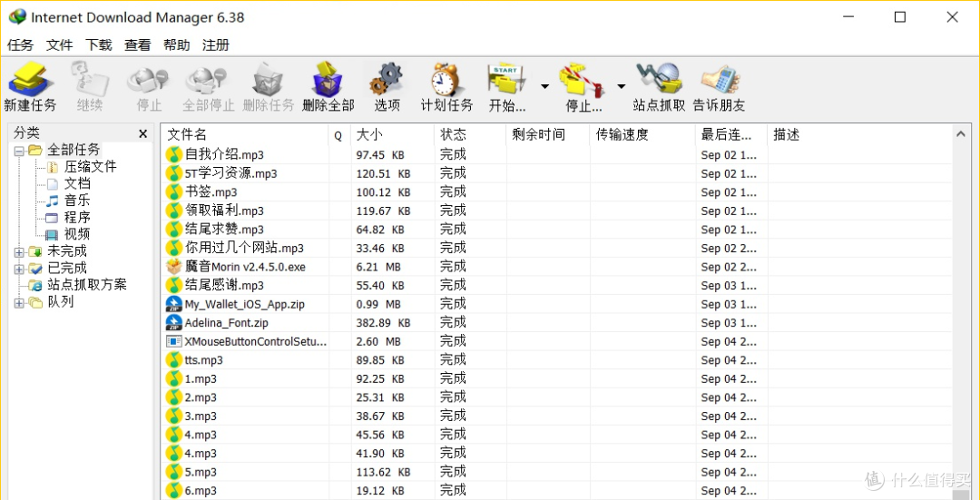Select the 结尾求赞.mp3 file row

click(557, 230)
